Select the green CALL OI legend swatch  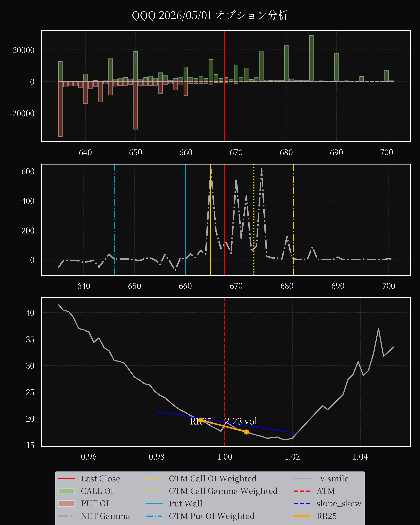pos(66,491)
